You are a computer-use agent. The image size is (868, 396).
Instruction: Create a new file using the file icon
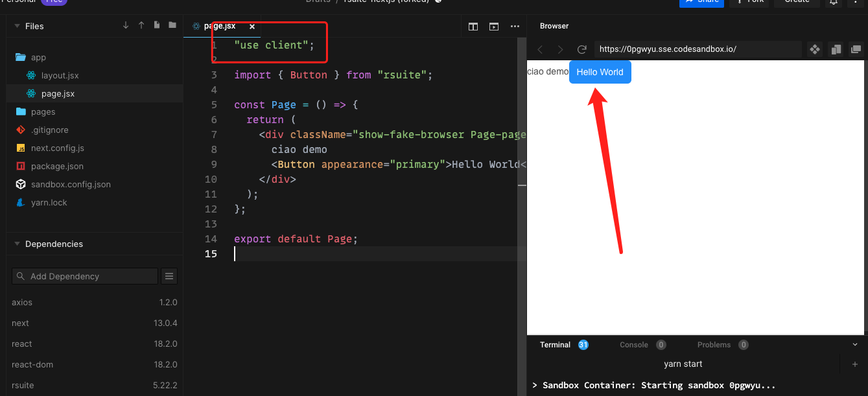coord(156,25)
